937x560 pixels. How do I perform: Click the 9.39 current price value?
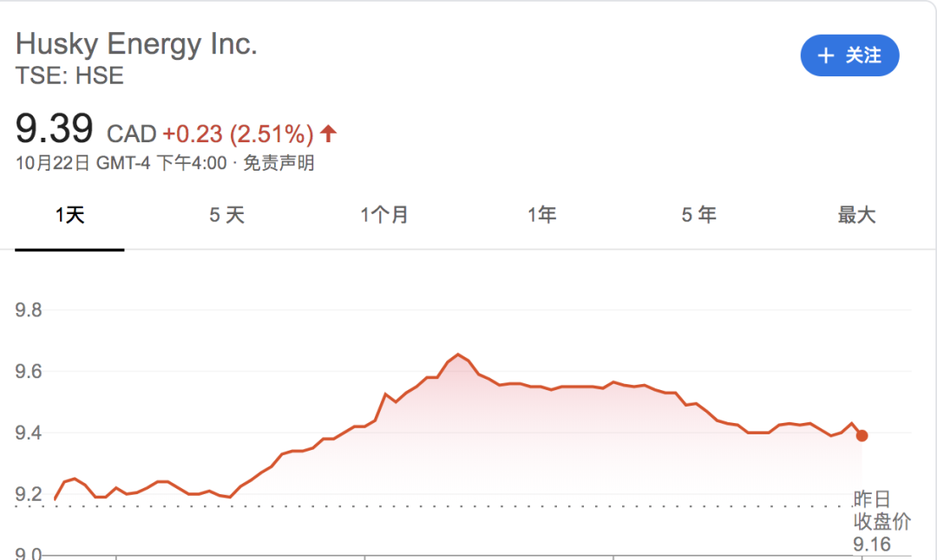click(55, 128)
